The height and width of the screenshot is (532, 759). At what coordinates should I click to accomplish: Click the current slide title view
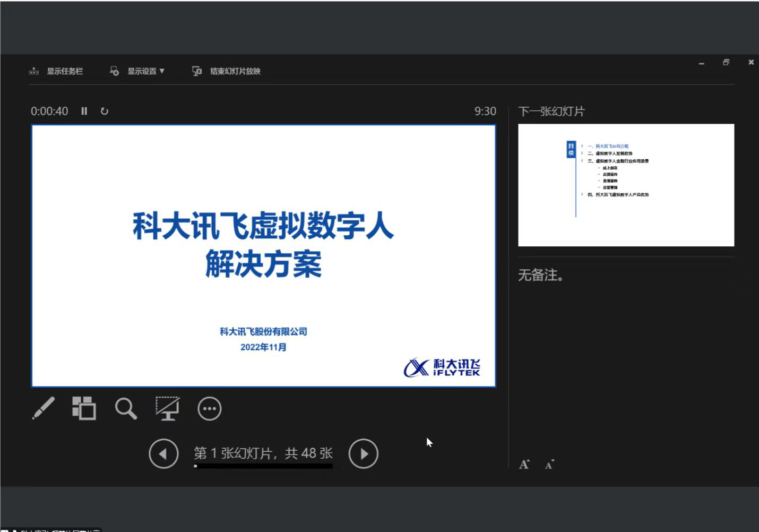(264, 256)
